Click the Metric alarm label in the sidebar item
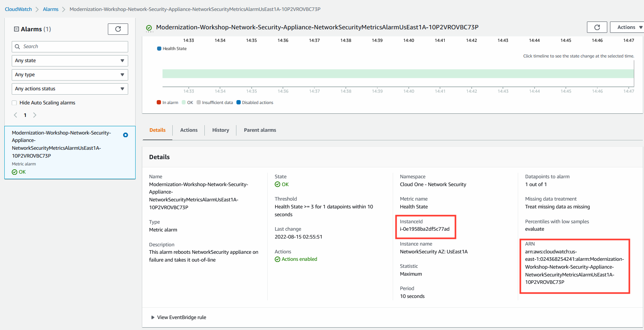The height and width of the screenshot is (330, 644). coord(24,164)
